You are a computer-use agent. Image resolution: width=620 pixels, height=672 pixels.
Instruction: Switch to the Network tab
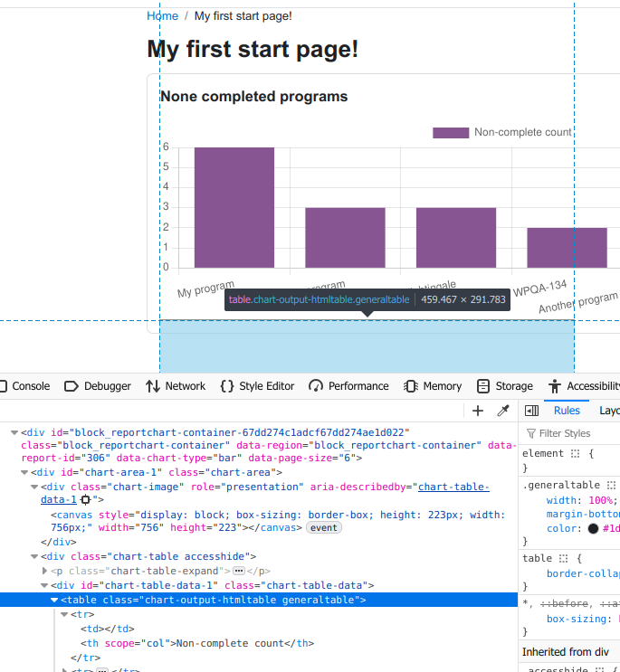tap(176, 386)
